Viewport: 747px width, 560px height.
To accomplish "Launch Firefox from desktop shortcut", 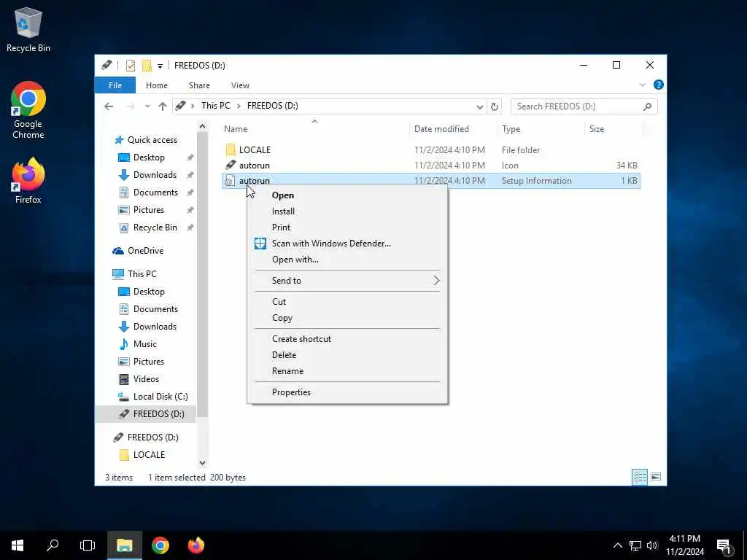I will tap(28, 181).
